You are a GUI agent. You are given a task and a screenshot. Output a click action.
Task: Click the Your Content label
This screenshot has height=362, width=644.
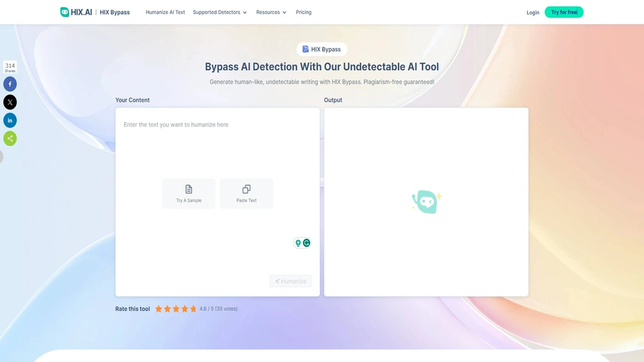pos(132,100)
